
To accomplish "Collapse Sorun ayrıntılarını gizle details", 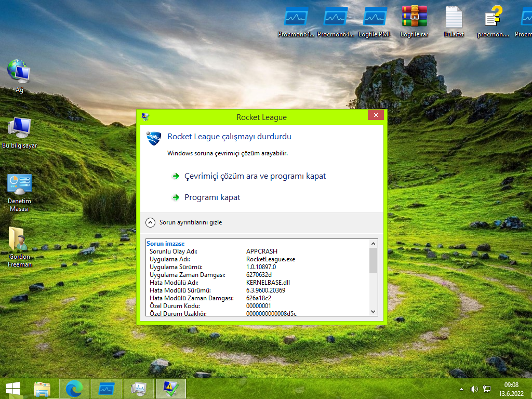I will [x=184, y=222].
